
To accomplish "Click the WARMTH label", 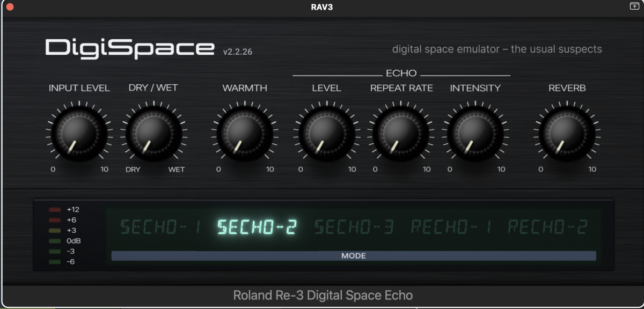I will point(245,88).
